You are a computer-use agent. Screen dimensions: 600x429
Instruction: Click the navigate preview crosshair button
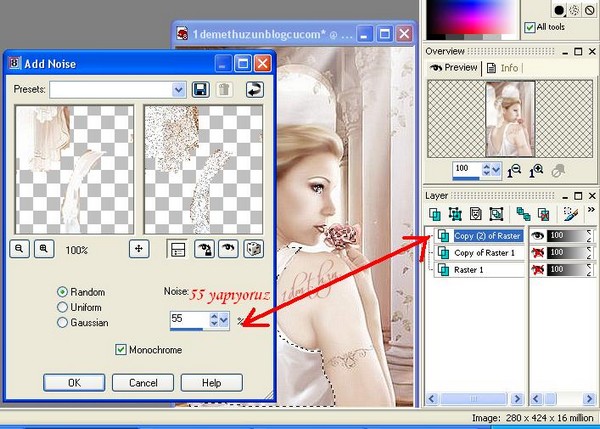pyautogui.click(x=139, y=247)
